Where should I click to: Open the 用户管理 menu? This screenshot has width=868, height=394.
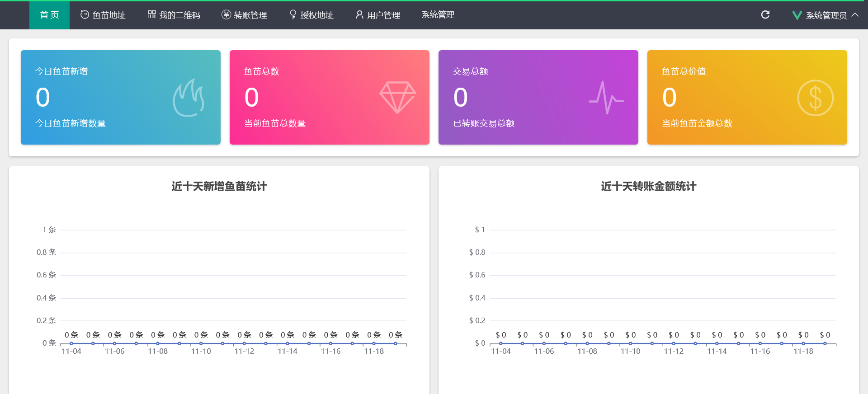coord(378,15)
